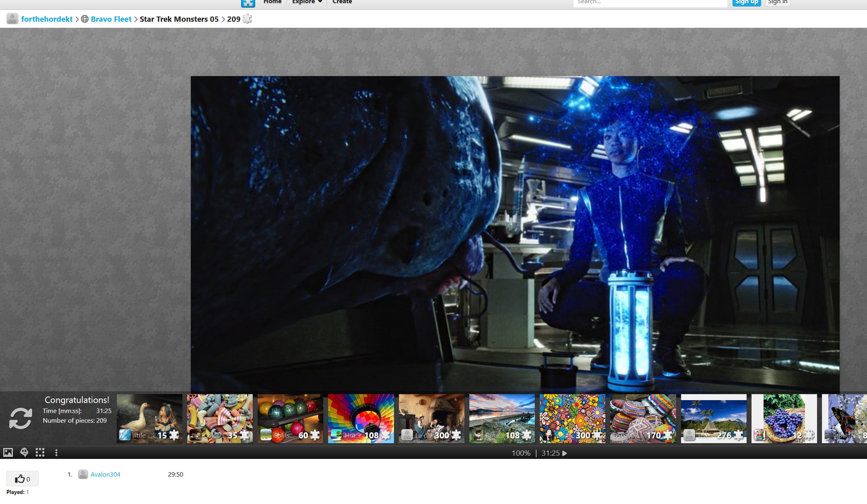867x504 pixels.
Task: Open the hot air balloon 108-piece thumbnail
Action: [x=361, y=419]
